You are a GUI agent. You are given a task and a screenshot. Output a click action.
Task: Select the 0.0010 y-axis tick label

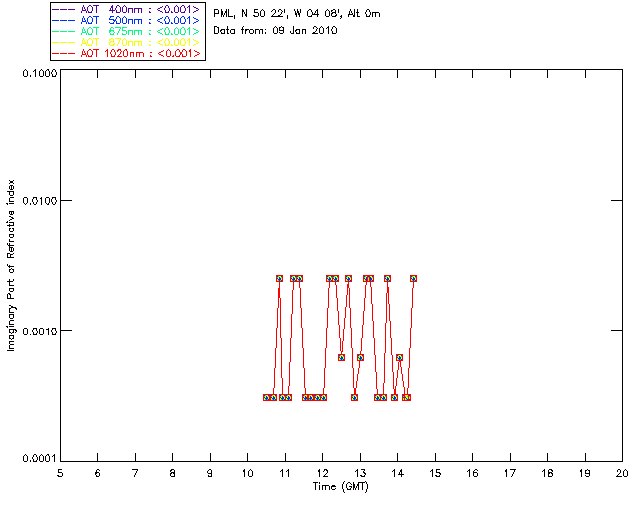pos(40,331)
